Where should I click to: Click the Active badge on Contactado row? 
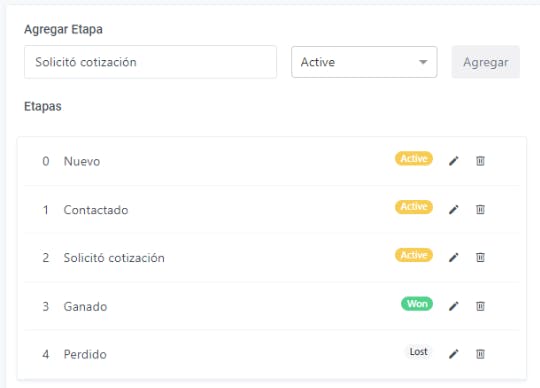point(414,207)
